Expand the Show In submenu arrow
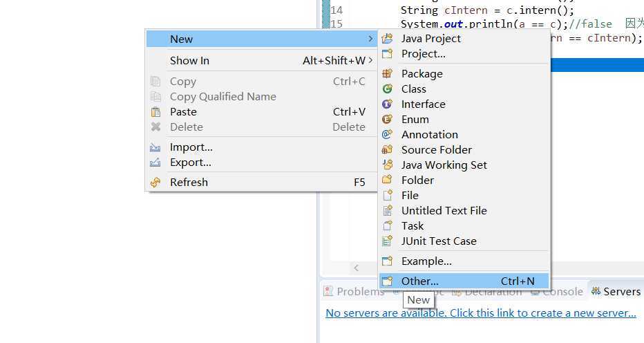Screen dimensions: 644x343 point(370,60)
